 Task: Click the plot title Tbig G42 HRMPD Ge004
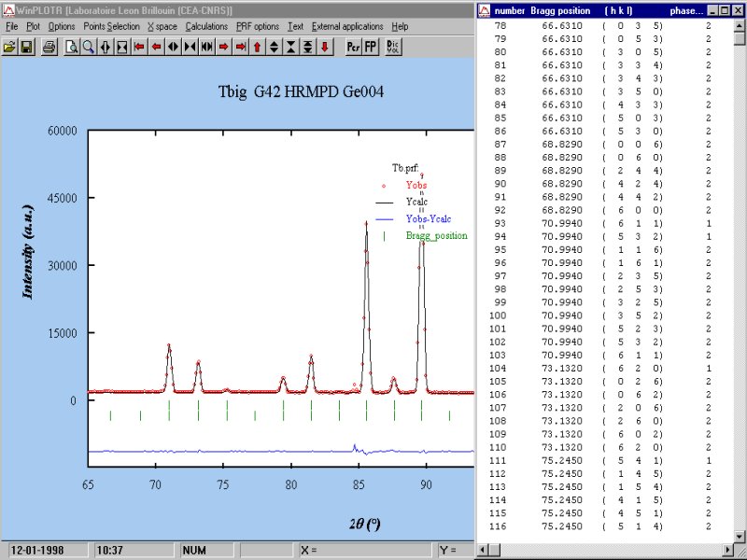302,91
